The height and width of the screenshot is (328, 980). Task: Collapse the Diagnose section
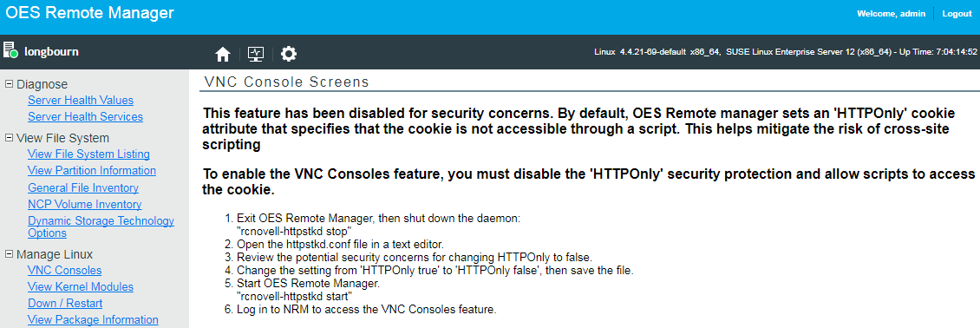click(x=9, y=84)
